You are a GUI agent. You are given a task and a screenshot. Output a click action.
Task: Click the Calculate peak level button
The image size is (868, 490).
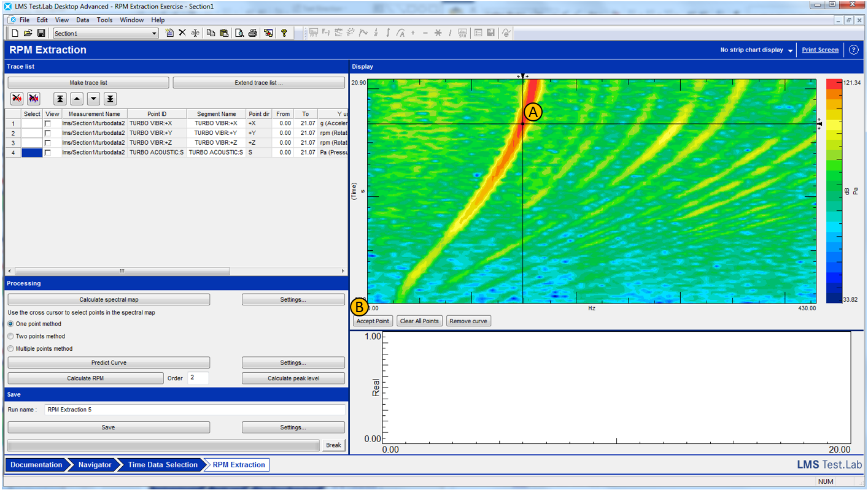[293, 378]
